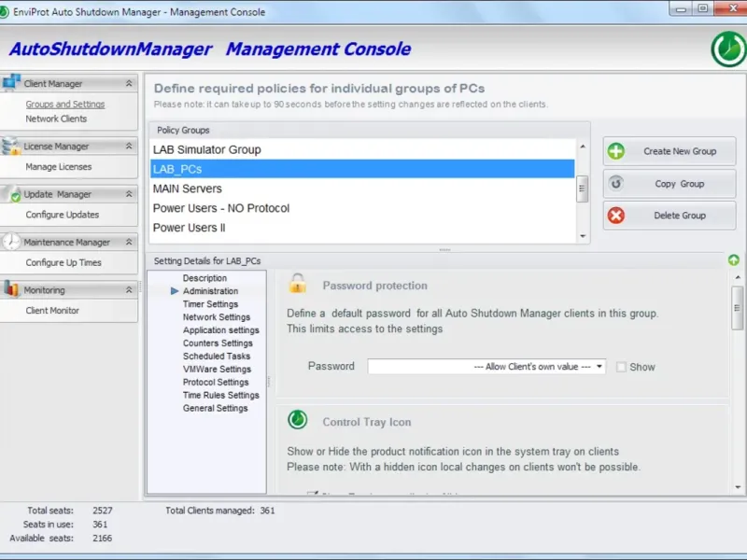Open Configure Updates page

[x=63, y=215]
